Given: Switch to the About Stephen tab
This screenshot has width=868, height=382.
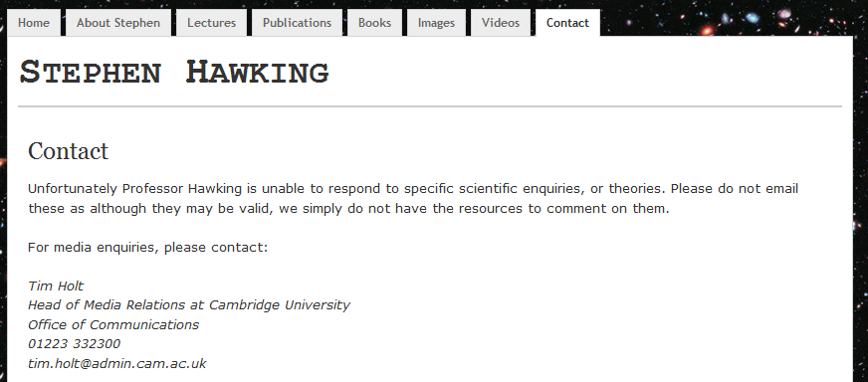Looking at the screenshot, I should (x=118, y=23).
